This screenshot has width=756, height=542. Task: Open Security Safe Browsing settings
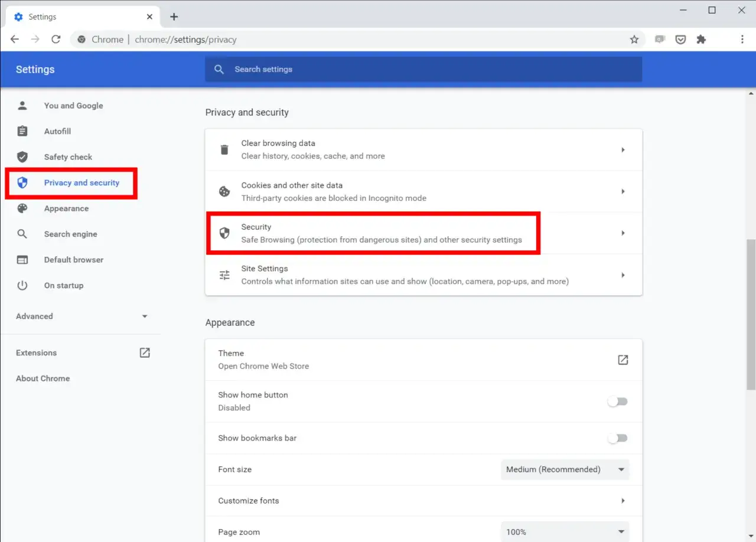point(423,233)
